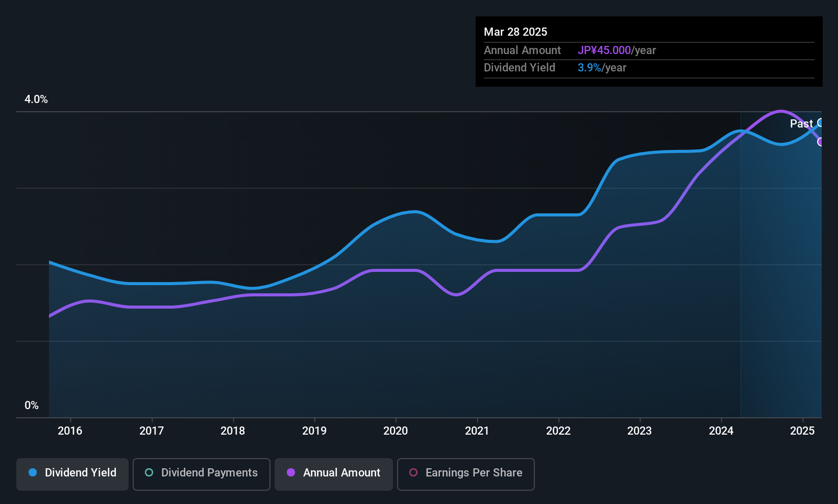Click the pink ring beside Earnings Per Share
838x504 pixels.
(413, 473)
